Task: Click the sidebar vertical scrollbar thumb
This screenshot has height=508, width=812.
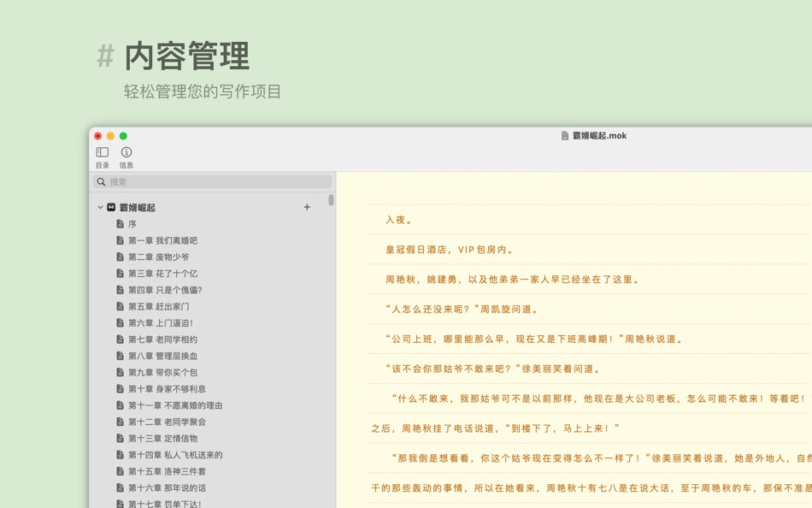Action: [x=331, y=200]
